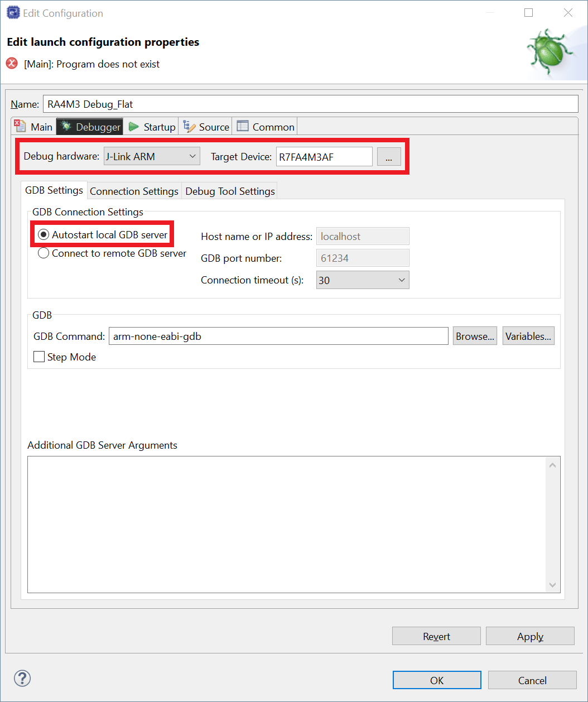The width and height of the screenshot is (588, 702).
Task: Open the Connection timeout dropdown
Action: (x=362, y=280)
